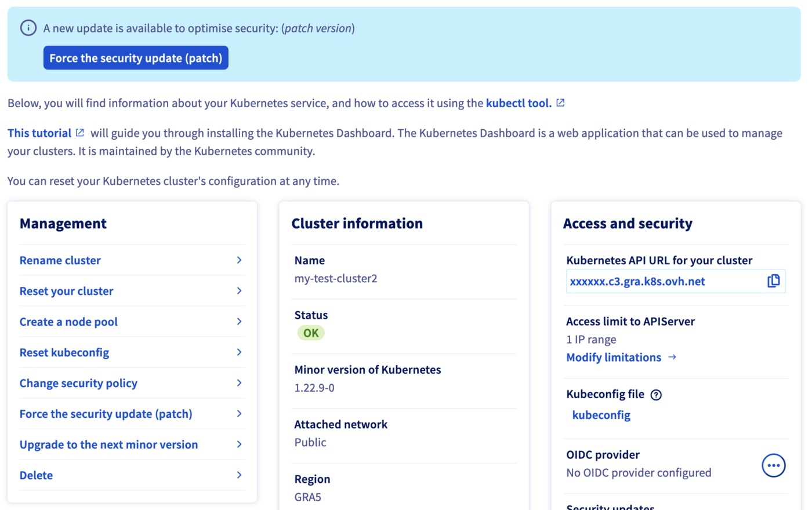The image size is (812, 510).
Task: Expand the Create a node pool option
Action: (x=68, y=322)
